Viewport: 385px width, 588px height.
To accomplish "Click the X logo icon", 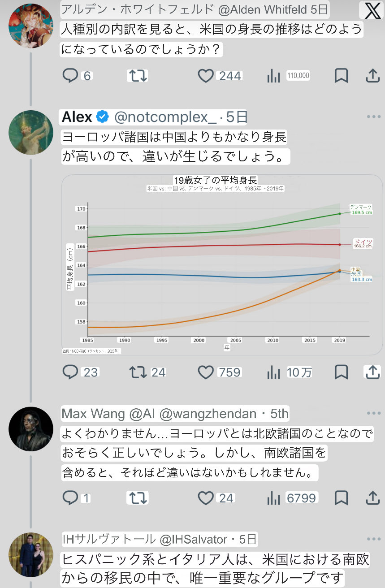I will tap(372, 11).
